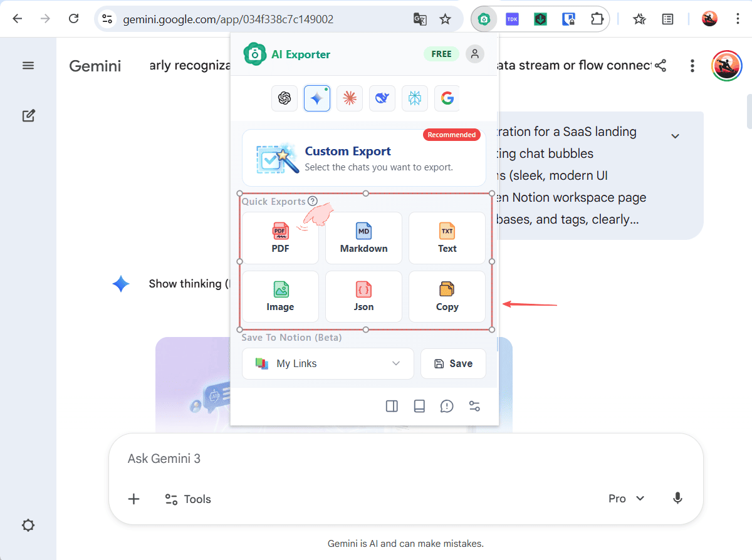Export the chat as Markdown
Image resolution: width=752 pixels, height=560 pixels.
pos(363,238)
